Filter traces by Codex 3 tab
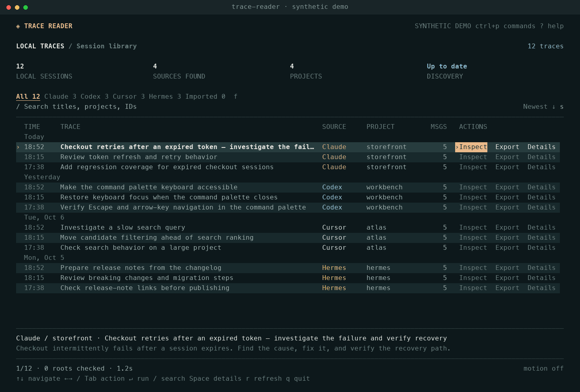This screenshot has width=580, height=392. [x=95, y=97]
